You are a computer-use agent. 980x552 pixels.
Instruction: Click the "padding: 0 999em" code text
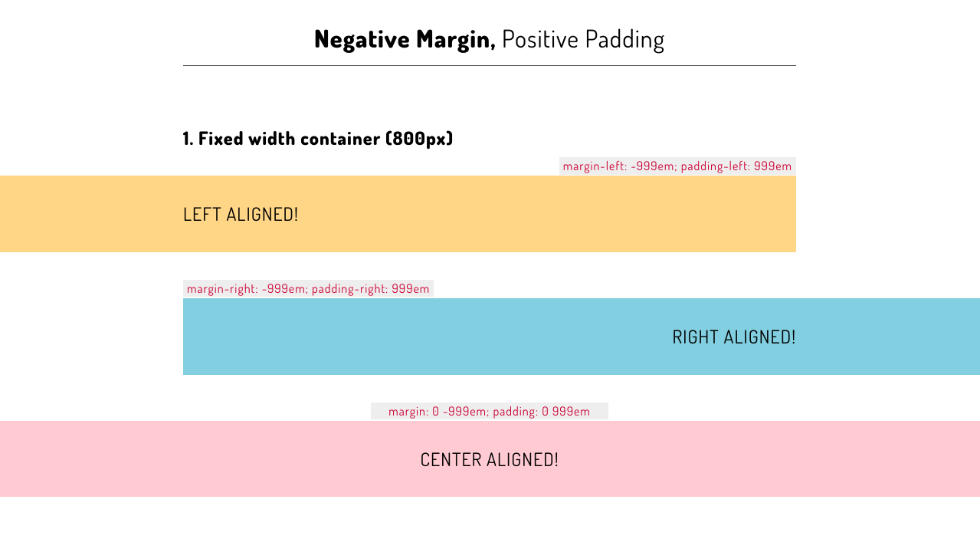pos(542,412)
